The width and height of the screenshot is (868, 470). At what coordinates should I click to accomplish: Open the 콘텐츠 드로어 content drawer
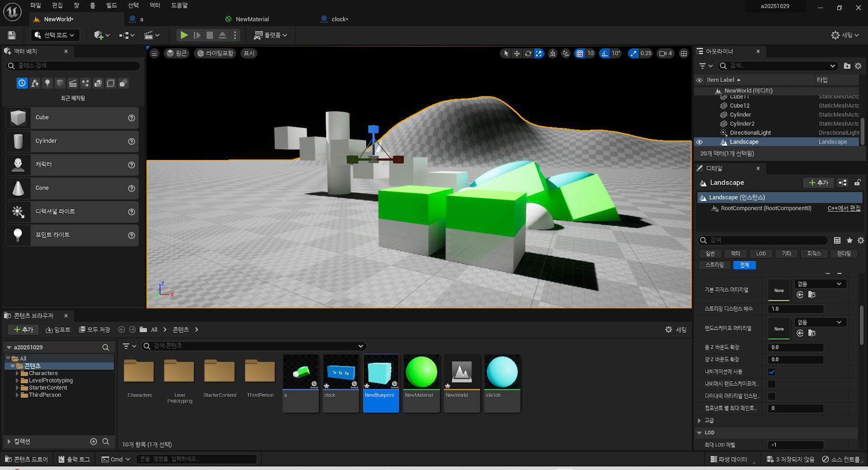click(x=27, y=459)
